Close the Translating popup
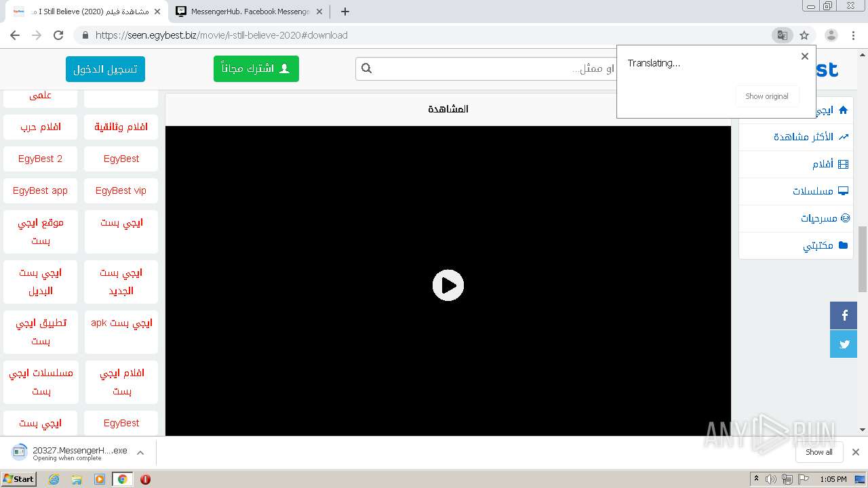Viewport: 868px width, 488px height. (805, 56)
